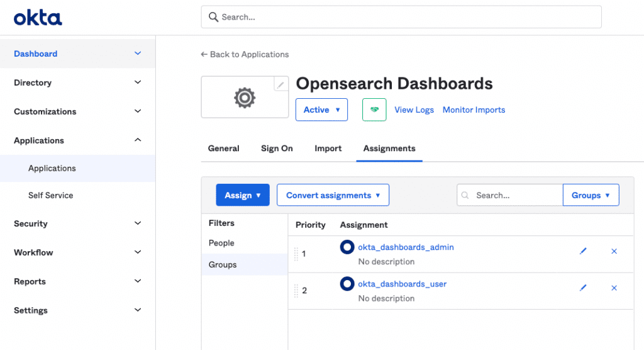Click magnifier icon in assignments search box

tap(465, 195)
